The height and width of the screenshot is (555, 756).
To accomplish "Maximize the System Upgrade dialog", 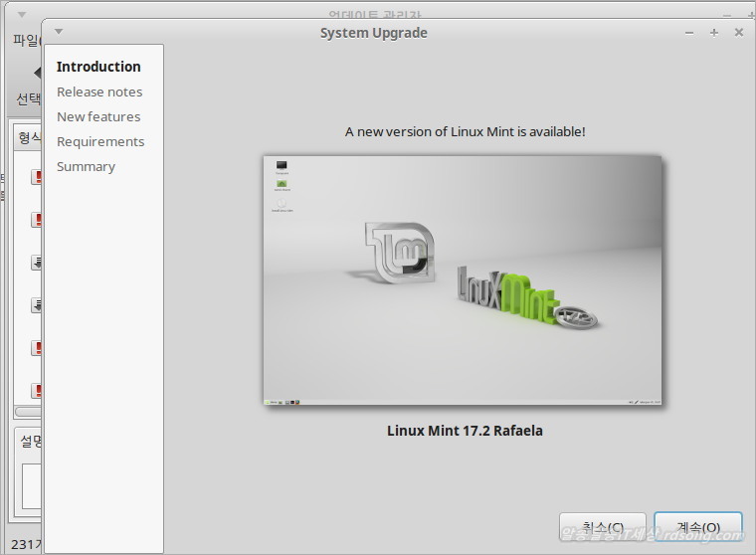I will pyautogui.click(x=714, y=32).
